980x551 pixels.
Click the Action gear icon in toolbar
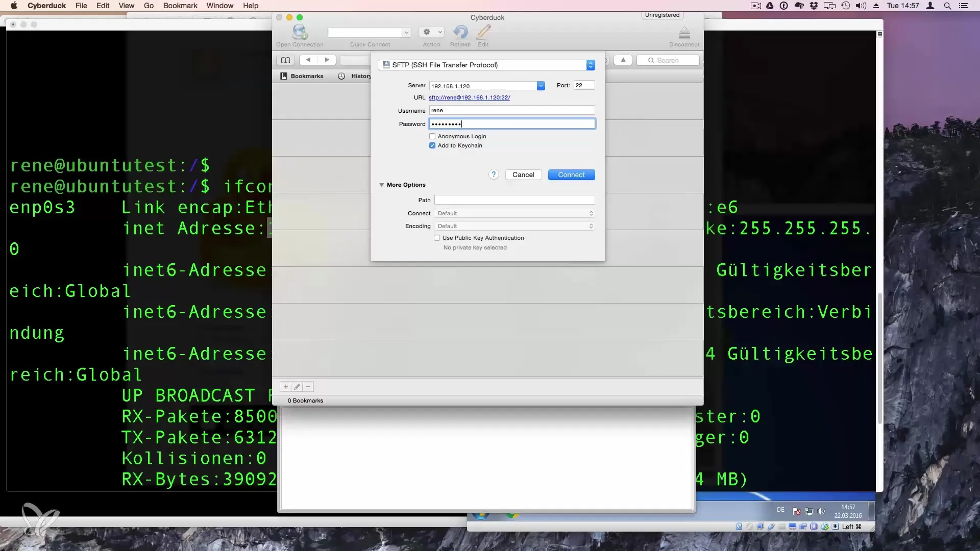coord(431,32)
